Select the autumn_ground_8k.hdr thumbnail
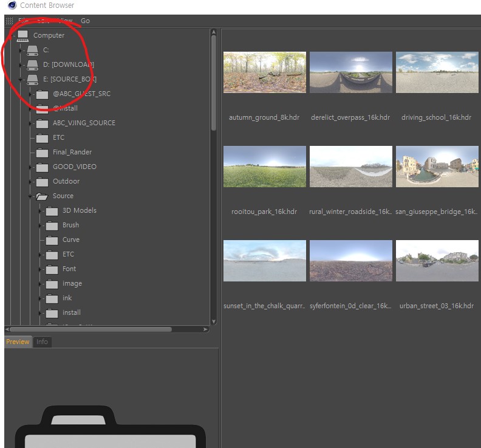The width and height of the screenshot is (481, 448). 265,72
